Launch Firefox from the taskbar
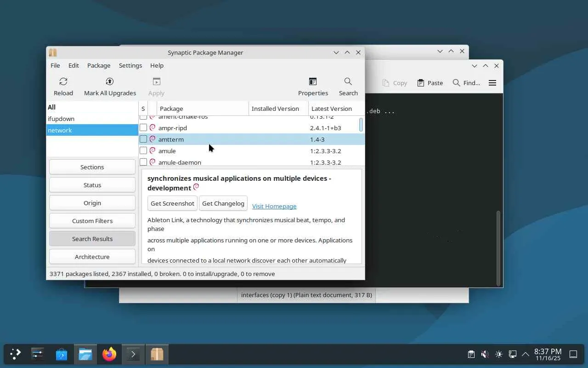588x368 pixels. (x=109, y=354)
